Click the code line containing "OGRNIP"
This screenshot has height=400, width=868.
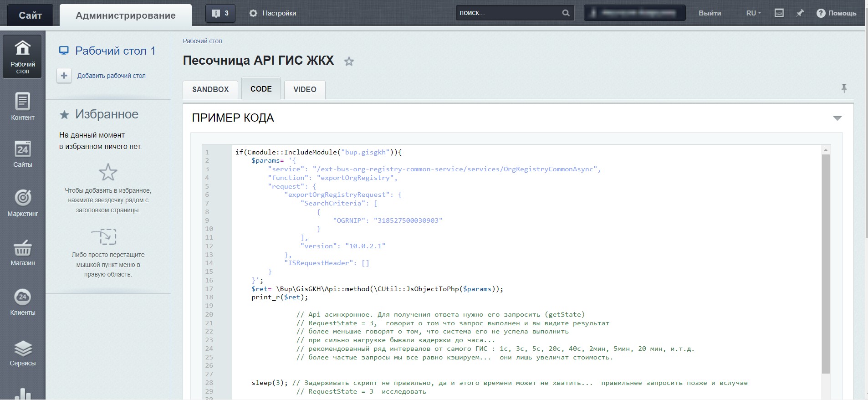(x=388, y=221)
